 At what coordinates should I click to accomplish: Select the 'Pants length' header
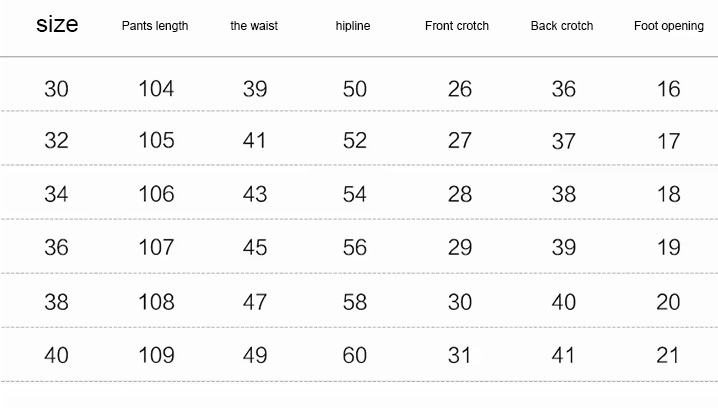point(155,26)
